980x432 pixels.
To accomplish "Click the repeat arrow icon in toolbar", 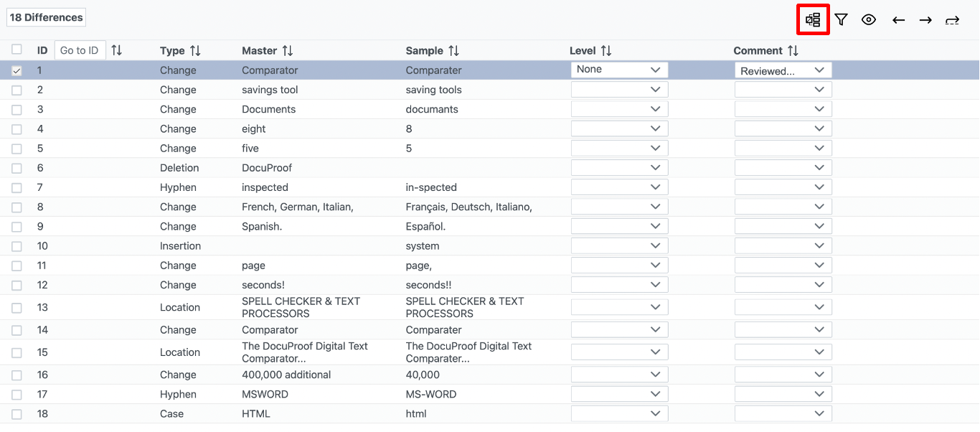I will (952, 20).
